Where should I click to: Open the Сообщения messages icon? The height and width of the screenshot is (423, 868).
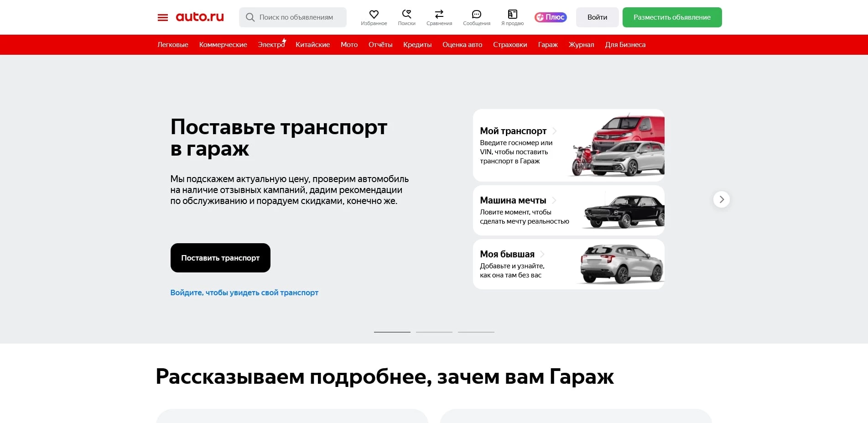pos(476,14)
